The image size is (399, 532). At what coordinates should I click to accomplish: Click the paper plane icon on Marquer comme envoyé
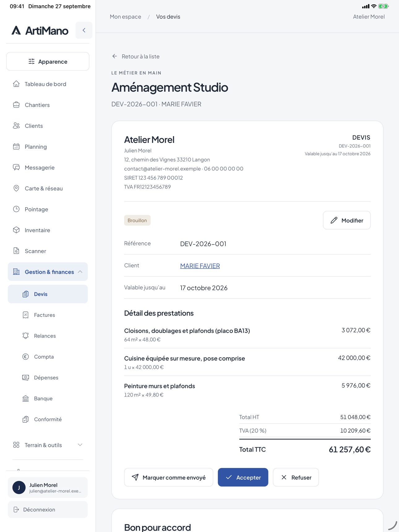[x=135, y=477]
